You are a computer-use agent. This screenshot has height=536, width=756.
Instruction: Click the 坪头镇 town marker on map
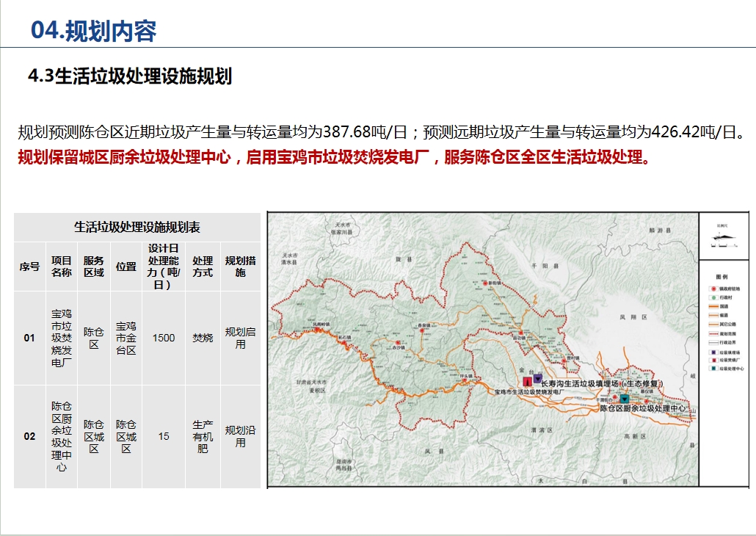click(465, 380)
